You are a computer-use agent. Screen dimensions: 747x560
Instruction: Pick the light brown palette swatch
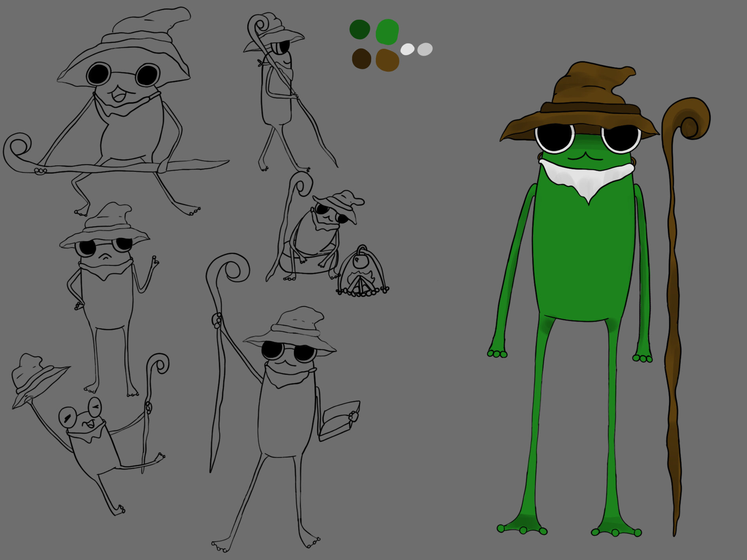point(389,59)
